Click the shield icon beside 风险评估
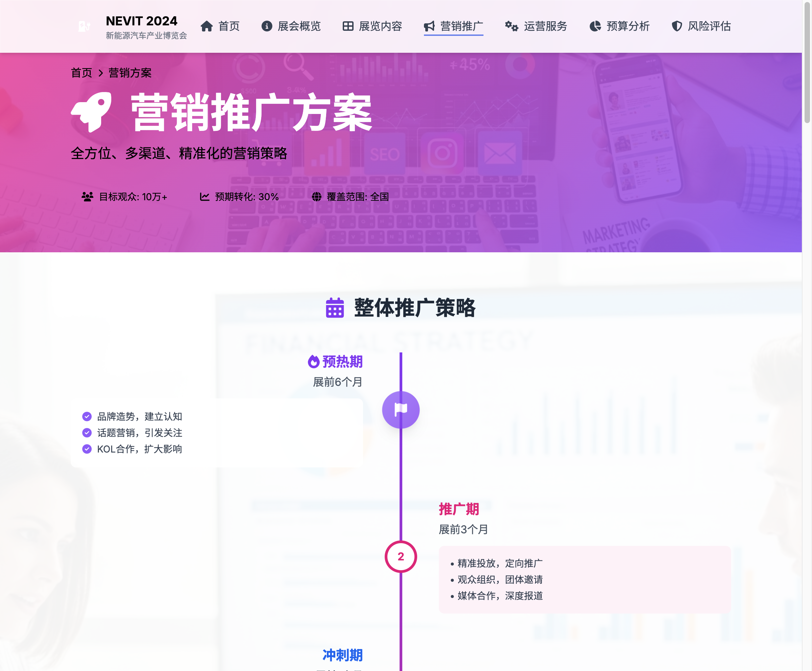This screenshot has height=671, width=812. coord(677,26)
